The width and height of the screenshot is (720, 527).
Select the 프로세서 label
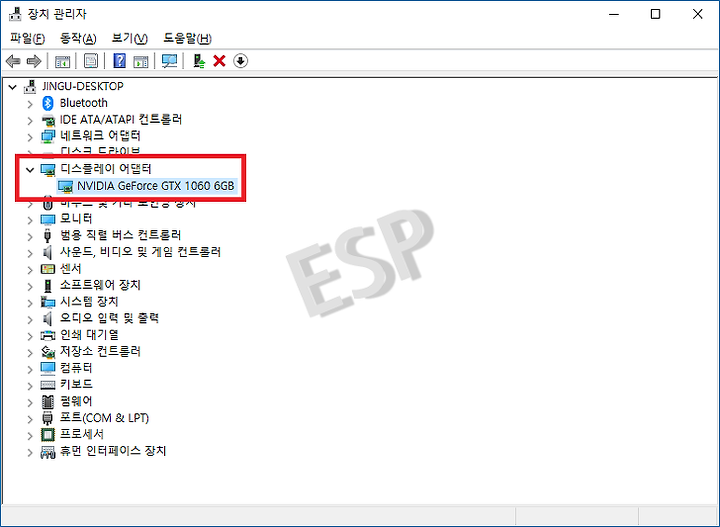click(82, 434)
